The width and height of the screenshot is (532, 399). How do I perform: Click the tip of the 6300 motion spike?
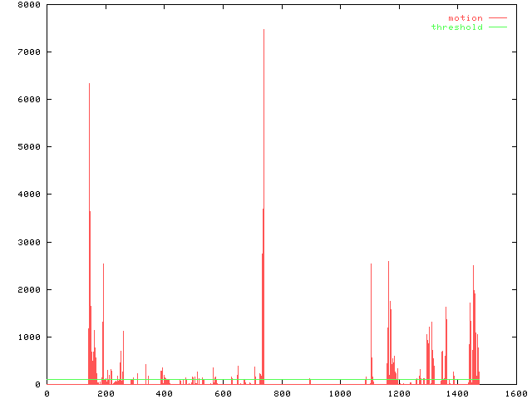89,85
